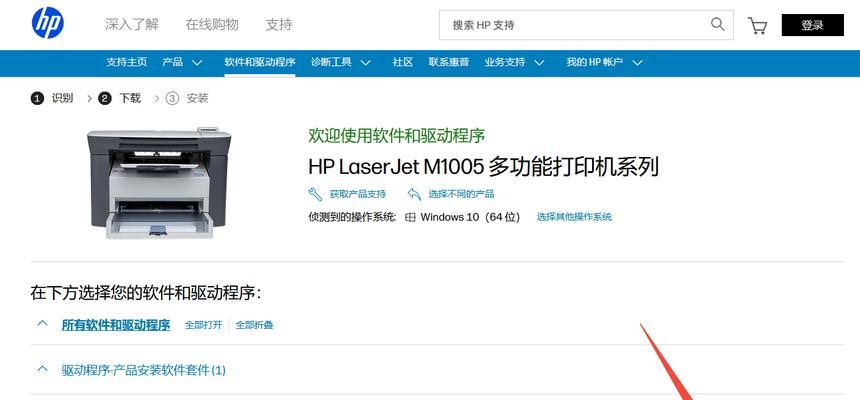Click step 2 circle 下载
Screen dimensions: 860x400
[x=105, y=99]
